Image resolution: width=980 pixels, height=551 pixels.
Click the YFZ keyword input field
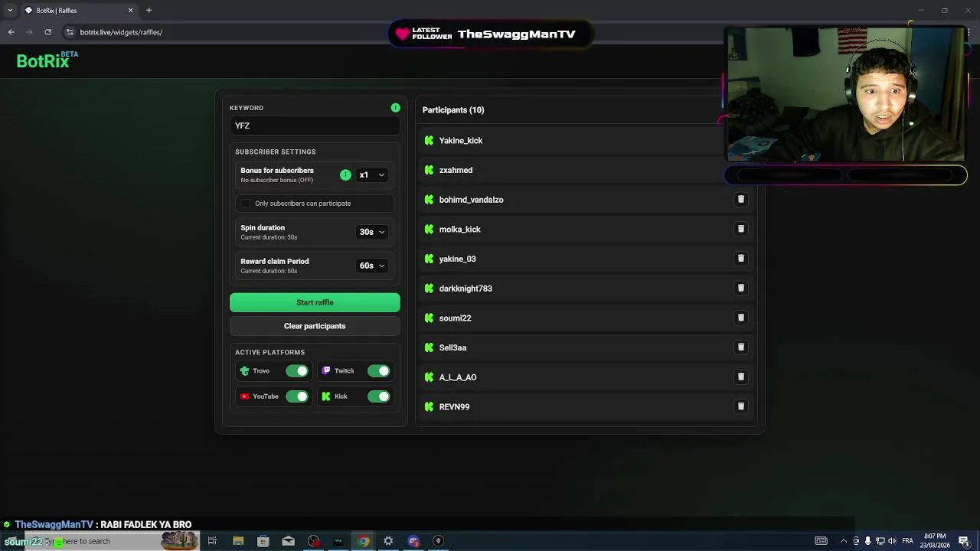[x=315, y=126]
